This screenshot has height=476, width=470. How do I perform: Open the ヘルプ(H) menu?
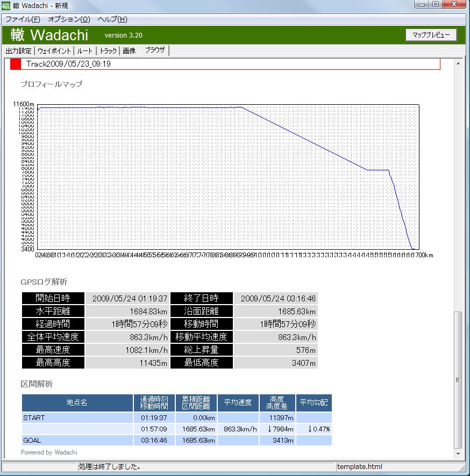tap(112, 19)
